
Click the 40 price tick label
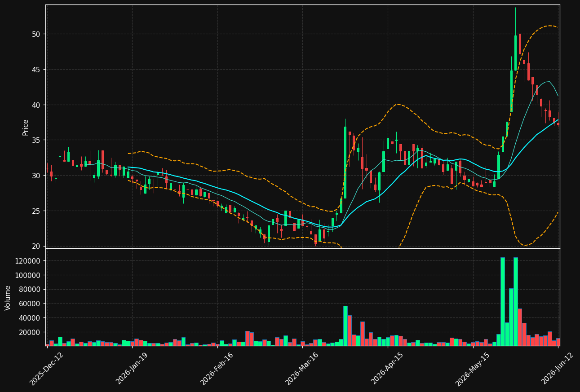[x=36, y=105]
